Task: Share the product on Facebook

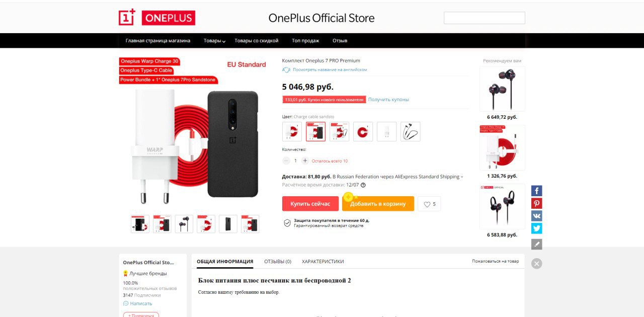Action: pos(537,191)
